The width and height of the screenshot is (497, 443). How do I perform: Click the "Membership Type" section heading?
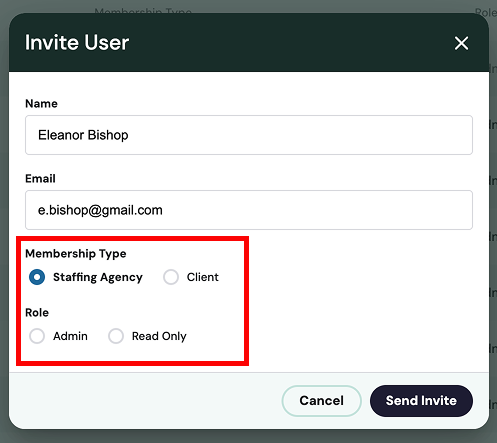pyautogui.click(x=76, y=254)
